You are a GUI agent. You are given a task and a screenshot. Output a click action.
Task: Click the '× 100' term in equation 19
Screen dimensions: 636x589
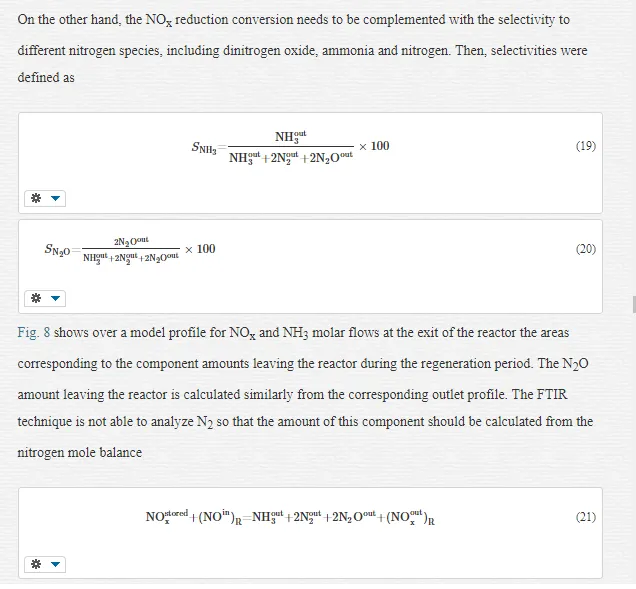(x=374, y=146)
